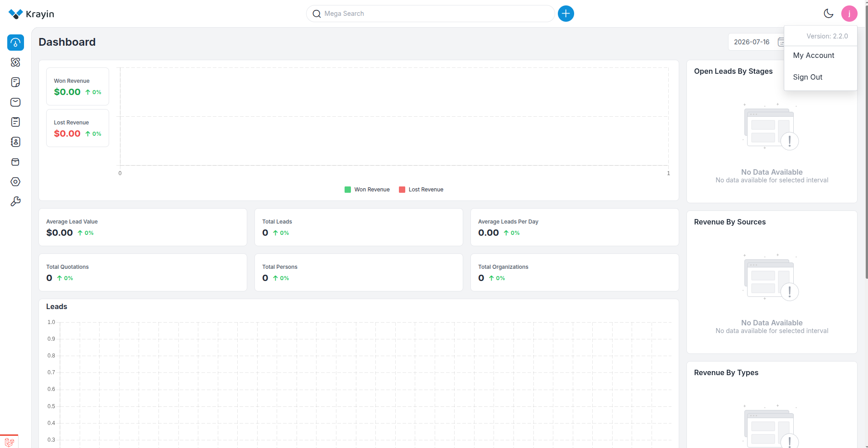Image resolution: width=868 pixels, height=448 pixels.
Task: Open the Leads sidebar icon
Action: pyautogui.click(x=15, y=62)
